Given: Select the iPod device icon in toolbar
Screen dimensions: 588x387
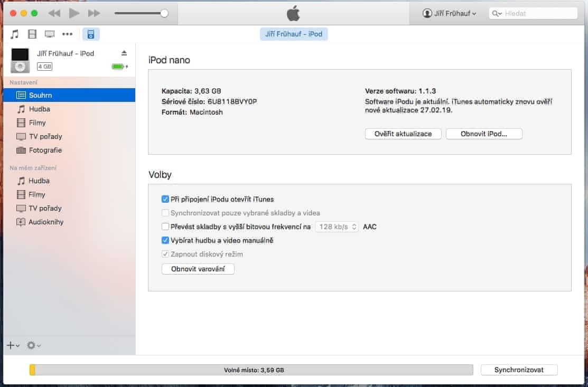Looking at the screenshot, I should pos(91,34).
